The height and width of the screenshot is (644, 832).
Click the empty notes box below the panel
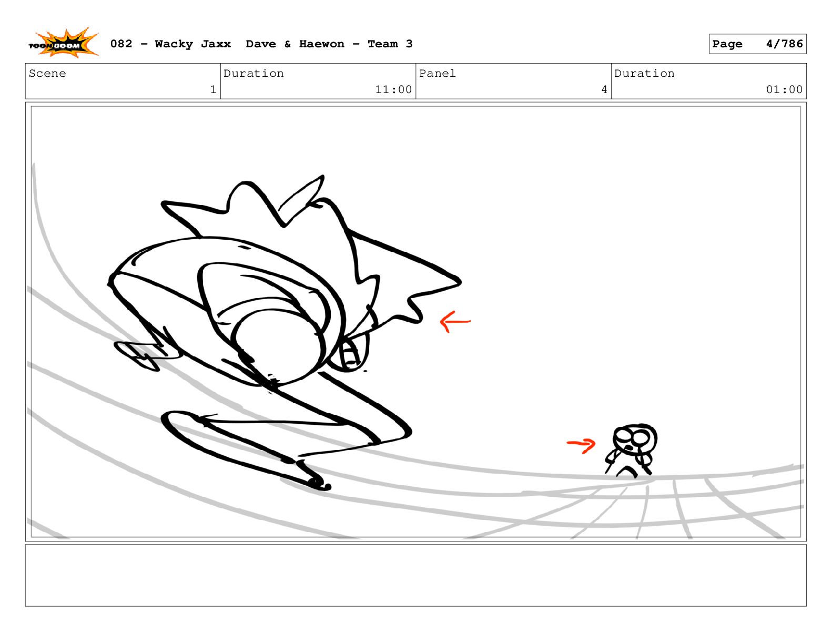click(x=415, y=575)
